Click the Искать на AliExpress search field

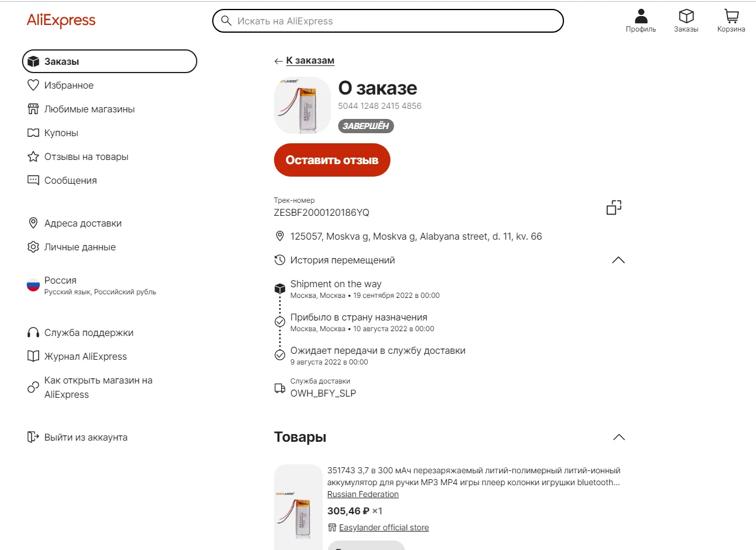click(388, 21)
